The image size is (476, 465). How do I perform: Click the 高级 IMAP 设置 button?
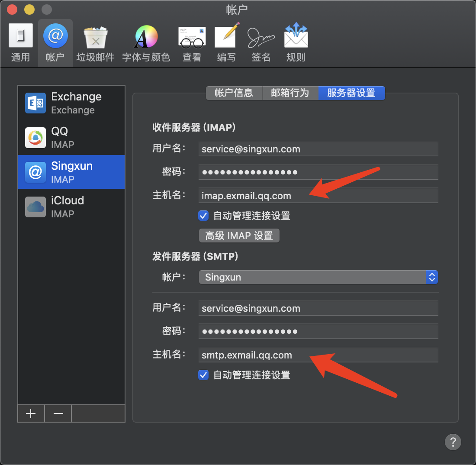(x=239, y=236)
